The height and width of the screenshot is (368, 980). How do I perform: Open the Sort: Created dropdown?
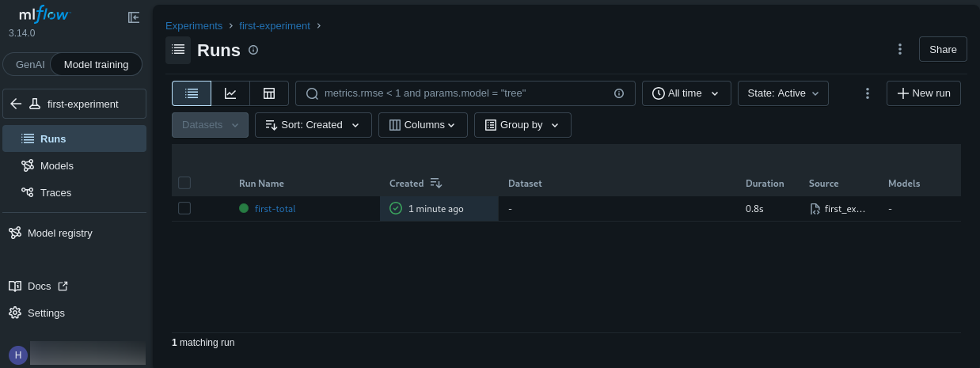pos(313,125)
